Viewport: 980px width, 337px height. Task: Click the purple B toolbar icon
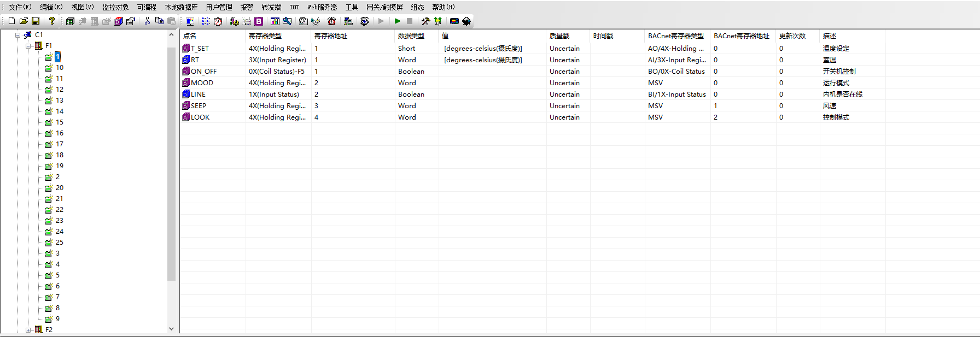click(x=259, y=21)
